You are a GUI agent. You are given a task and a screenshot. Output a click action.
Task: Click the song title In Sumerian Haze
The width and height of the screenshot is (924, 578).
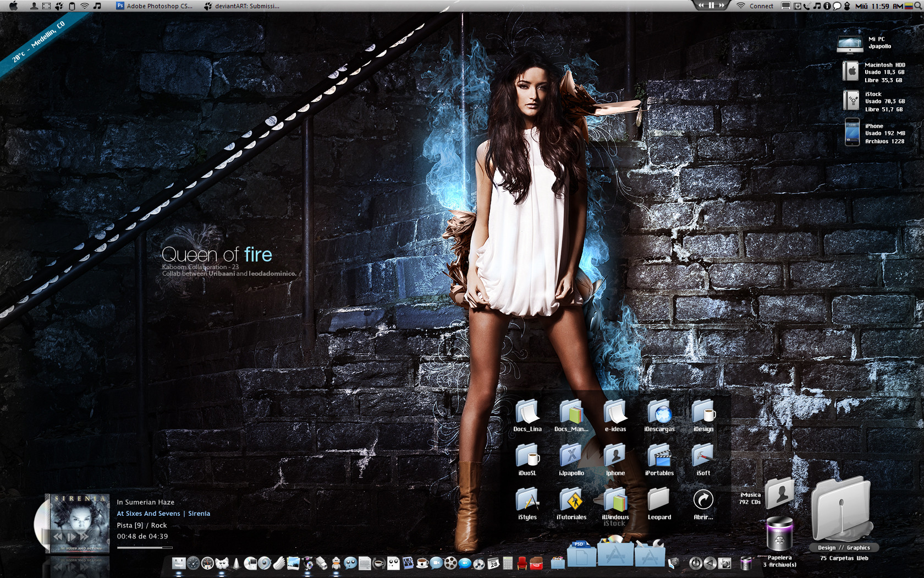(x=146, y=502)
